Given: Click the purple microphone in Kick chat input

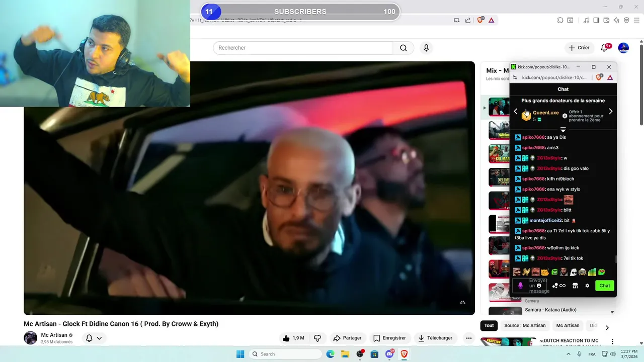Looking at the screenshot, I should (520, 286).
